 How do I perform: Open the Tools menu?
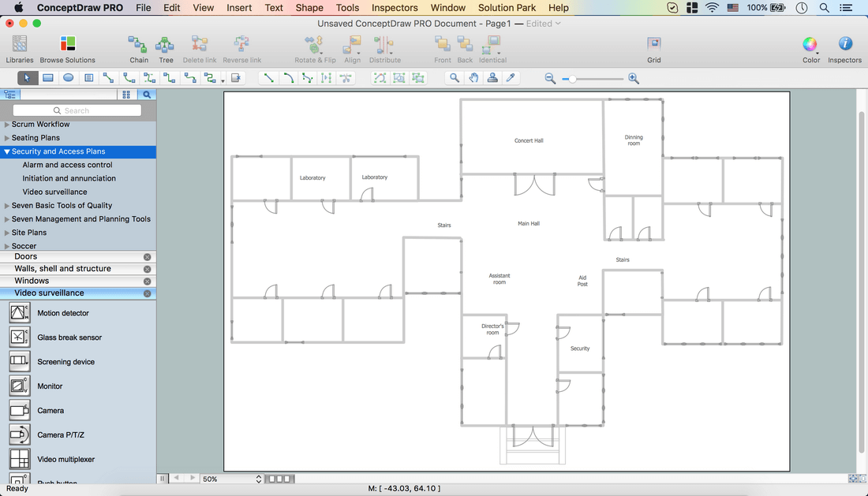pyautogui.click(x=348, y=8)
